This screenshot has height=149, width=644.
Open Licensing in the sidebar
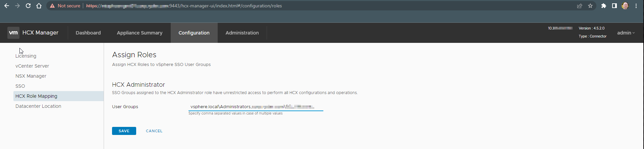[x=26, y=56]
